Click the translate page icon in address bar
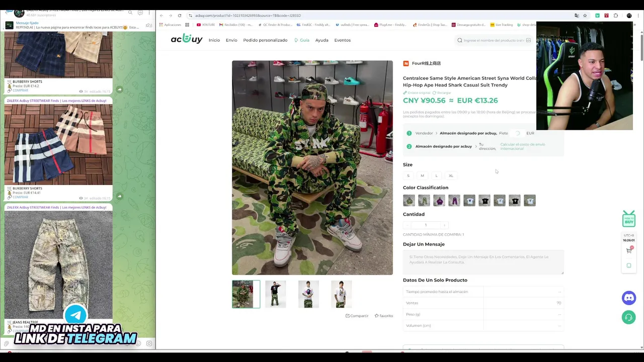This screenshot has width=644, height=362. click(577, 16)
